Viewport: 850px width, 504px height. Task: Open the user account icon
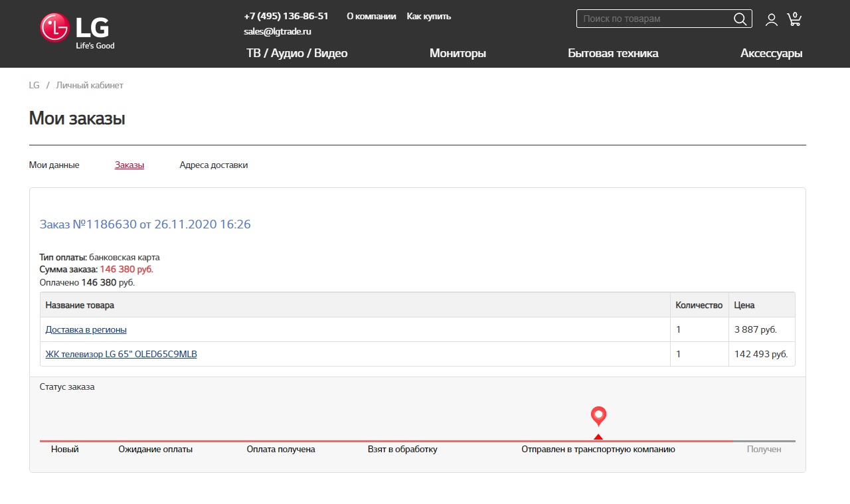pos(771,20)
